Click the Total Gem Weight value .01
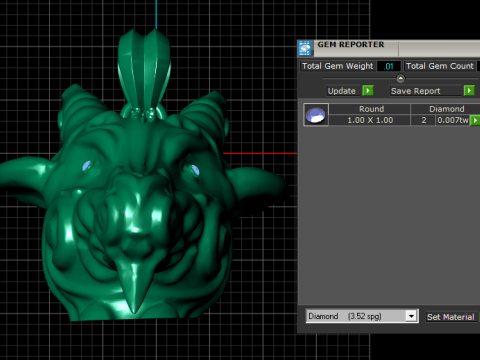The image size is (480, 360). [389, 66]
